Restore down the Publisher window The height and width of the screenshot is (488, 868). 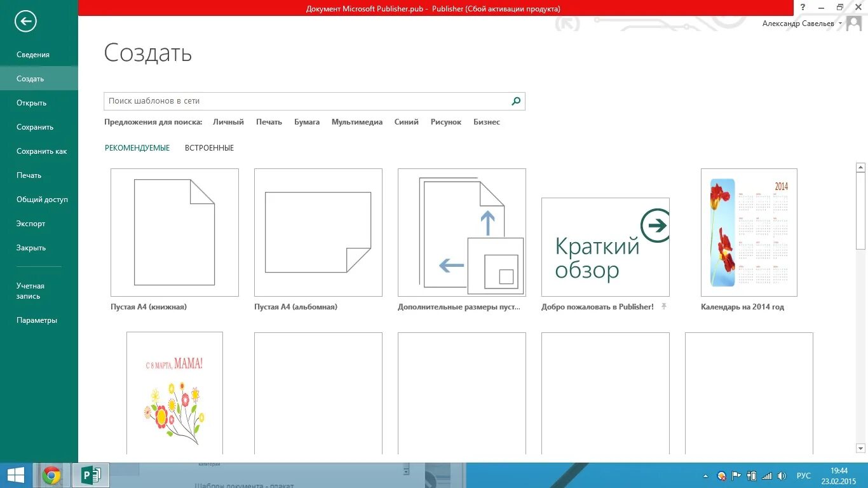click(x=840, y=7)
